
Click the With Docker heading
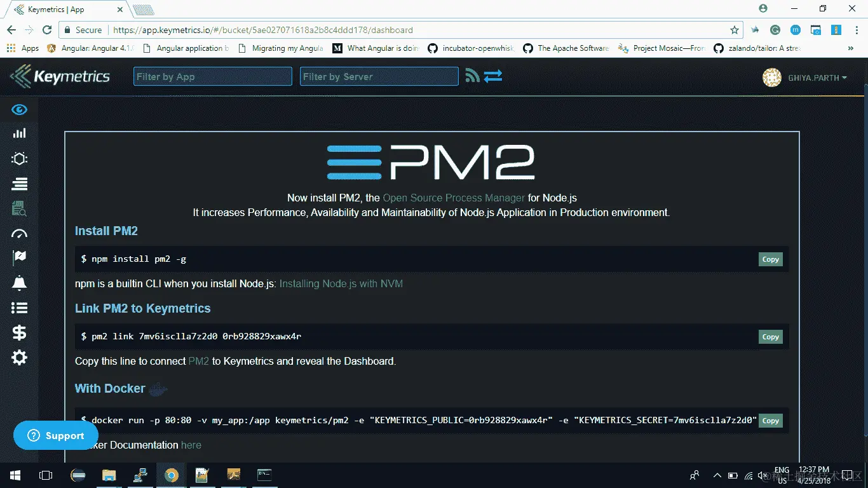[x=110, y=388]
